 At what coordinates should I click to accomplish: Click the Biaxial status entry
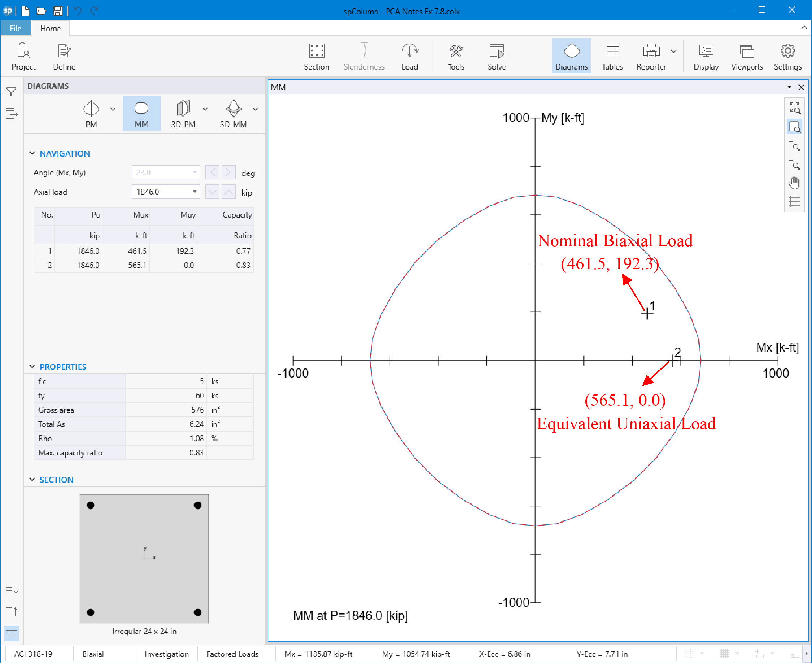coord(93,654)
